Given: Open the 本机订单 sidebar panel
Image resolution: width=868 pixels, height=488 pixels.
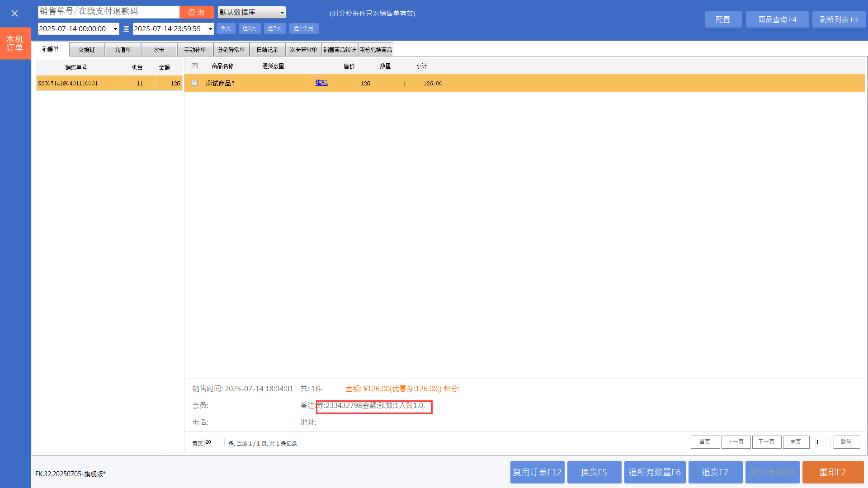Looking at the screenshot, I should tap(15, 43).
